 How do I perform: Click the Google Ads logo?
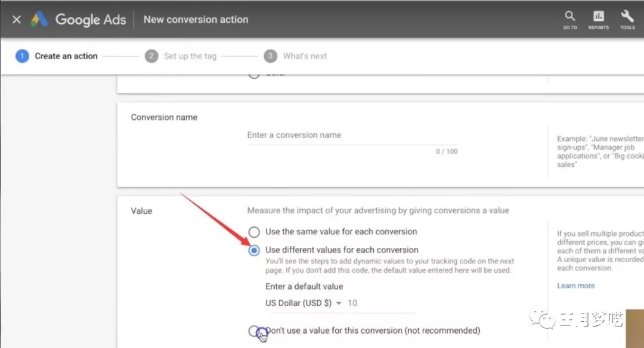(39, 20)
